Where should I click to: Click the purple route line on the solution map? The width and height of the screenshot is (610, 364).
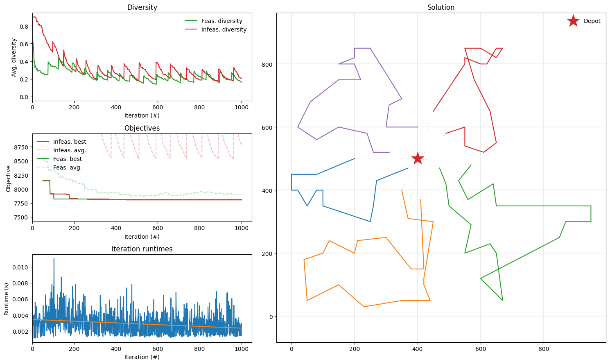coord(386,74)
